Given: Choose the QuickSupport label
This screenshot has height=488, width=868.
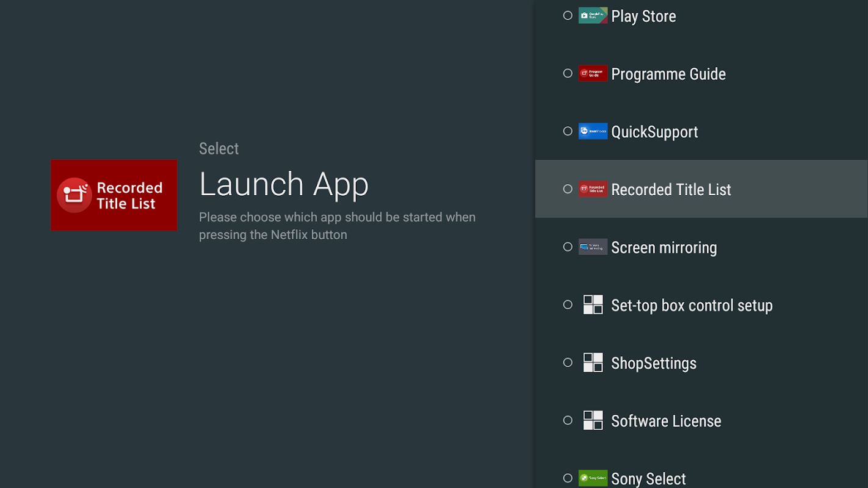Looking at the screenshot, I should [654, 132].
